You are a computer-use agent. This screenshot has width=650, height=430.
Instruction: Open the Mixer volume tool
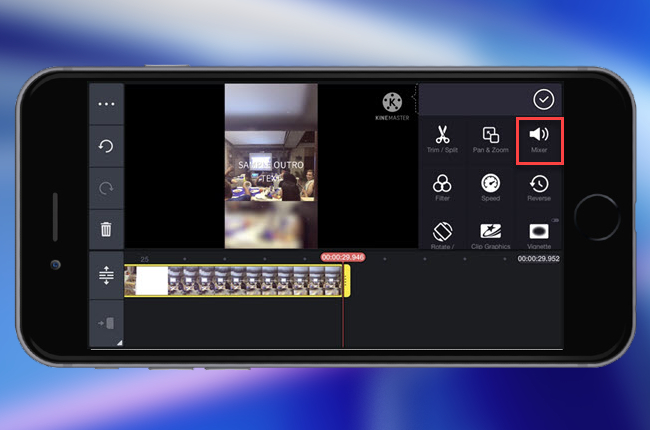(539, 140)
